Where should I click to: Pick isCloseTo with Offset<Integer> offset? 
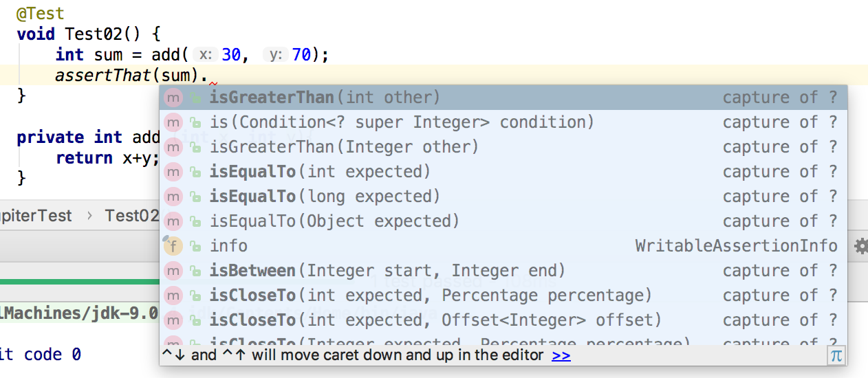503,320
